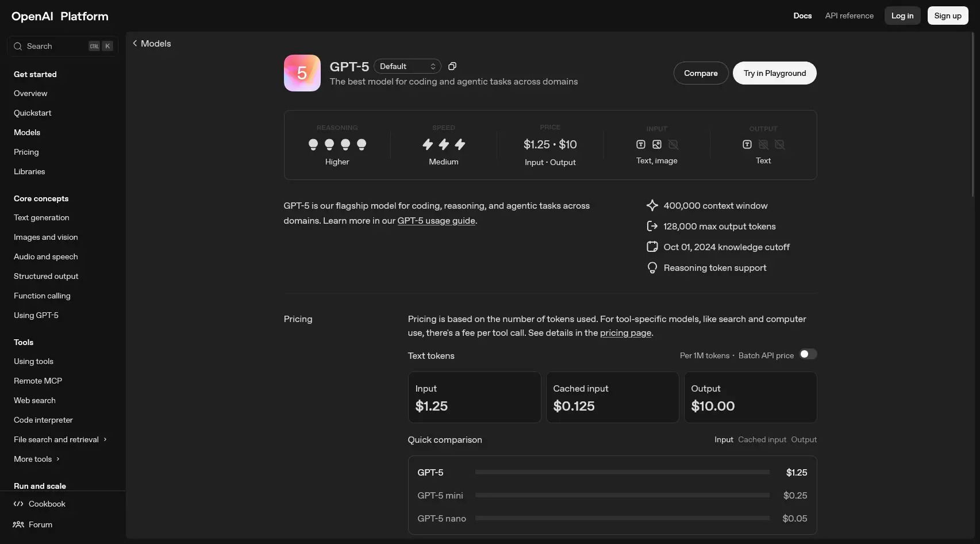Select Output in quick comparison
Screen dimensions: 980x544
point(804,439)
